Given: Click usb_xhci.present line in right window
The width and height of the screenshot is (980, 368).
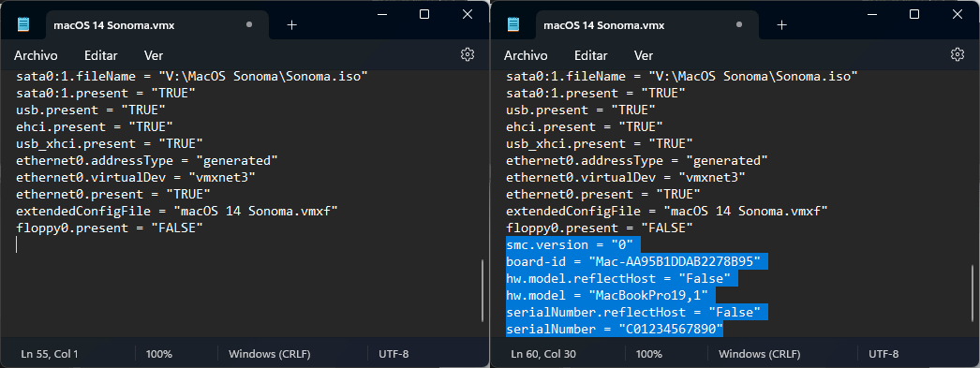Looking at the screenshot, I should 600,143.
